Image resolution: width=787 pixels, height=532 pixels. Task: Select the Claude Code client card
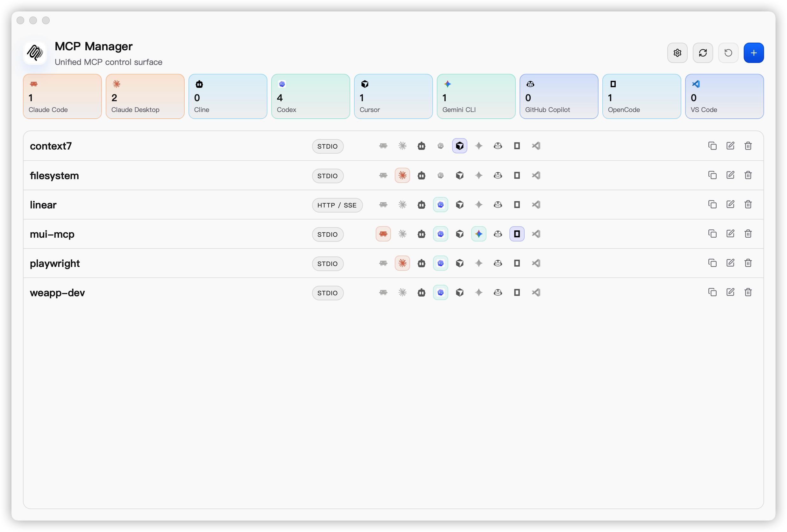pos(62,96)
